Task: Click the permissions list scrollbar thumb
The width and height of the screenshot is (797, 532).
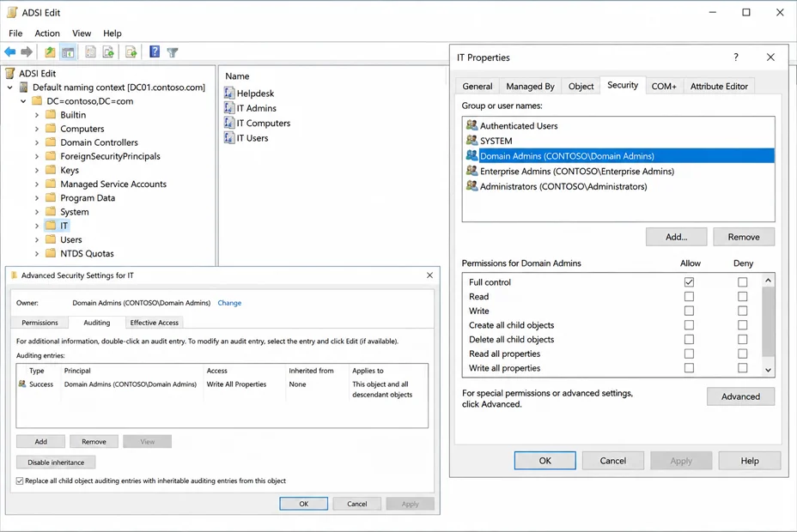Action: (x=768, y=321)
